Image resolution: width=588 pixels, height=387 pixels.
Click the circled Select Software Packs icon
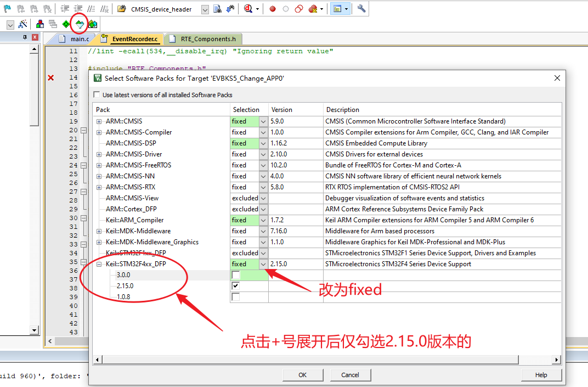coord(78,24)
